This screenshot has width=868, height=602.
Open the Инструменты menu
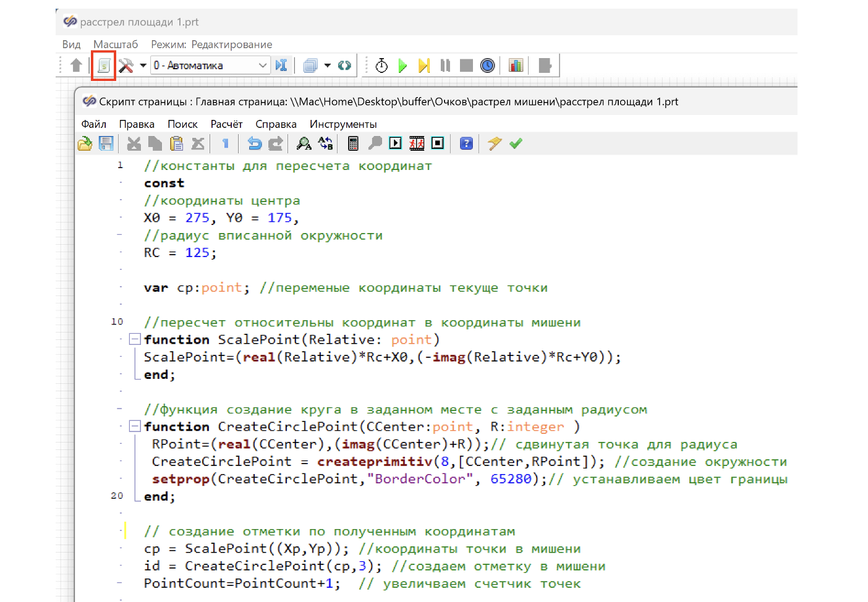tap(343, 124)
